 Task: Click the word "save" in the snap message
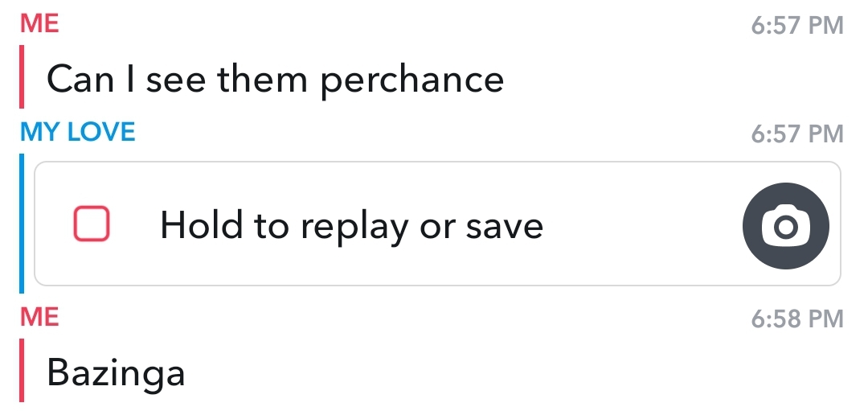click(x=503, y=226)
